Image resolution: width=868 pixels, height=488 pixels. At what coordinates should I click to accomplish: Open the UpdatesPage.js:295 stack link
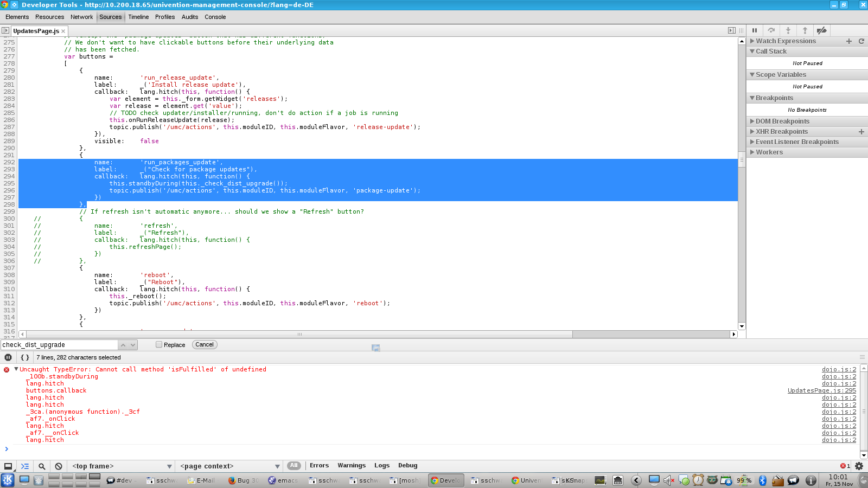click(821, 390)
